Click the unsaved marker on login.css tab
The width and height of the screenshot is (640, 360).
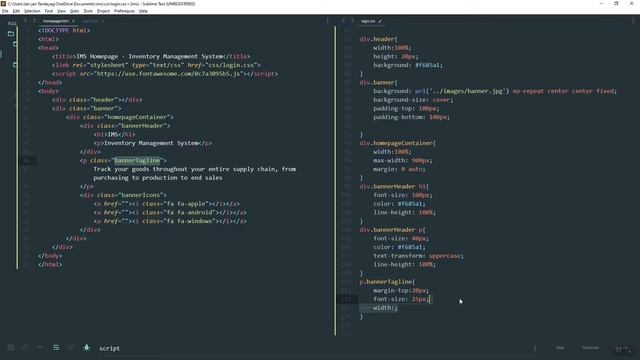click(380, 21)
